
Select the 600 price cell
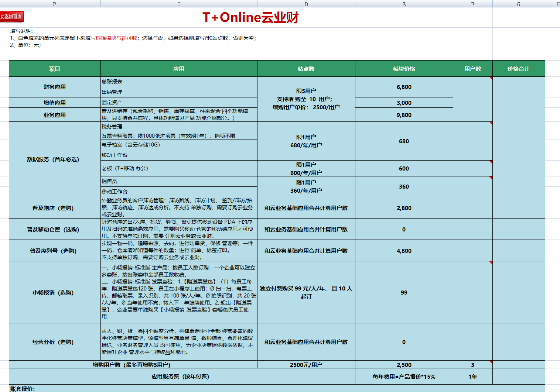pyautogui.click(x=404, y=168)
